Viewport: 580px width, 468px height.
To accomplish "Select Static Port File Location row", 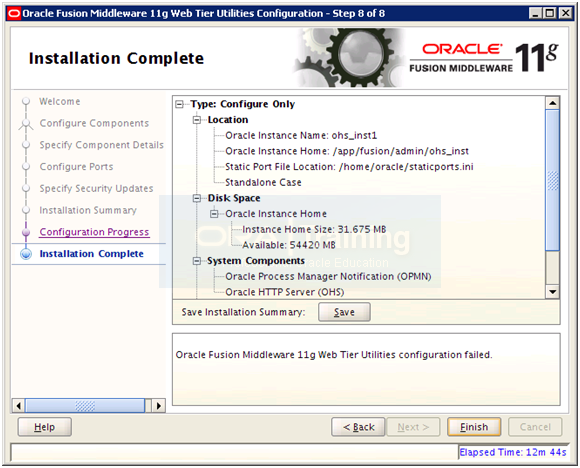I will click(349, 167).
